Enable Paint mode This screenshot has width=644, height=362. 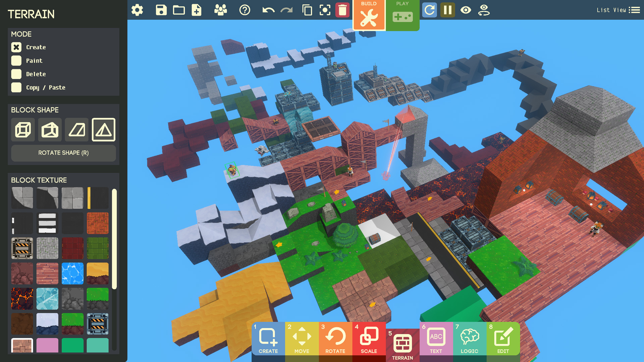[16, 61]
